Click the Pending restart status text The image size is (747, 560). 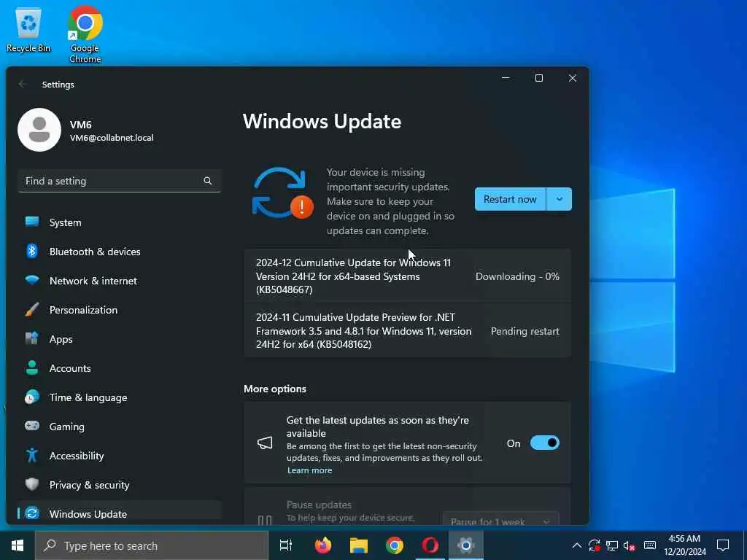point(525,331)
